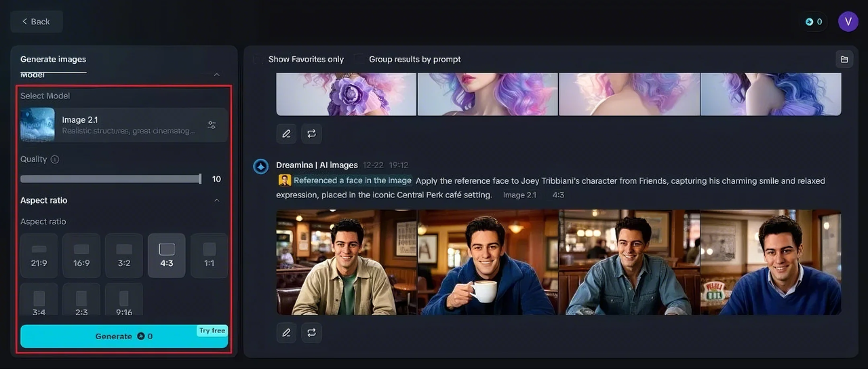Open the Image 2.1 model selector

coord(123,125)
